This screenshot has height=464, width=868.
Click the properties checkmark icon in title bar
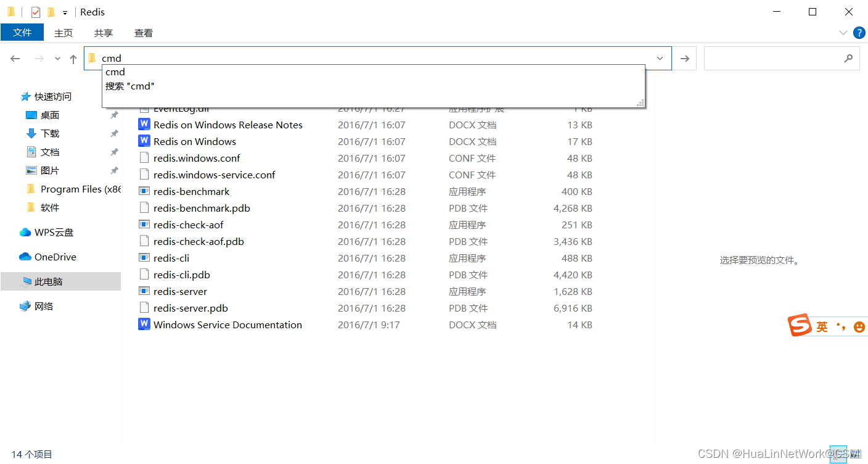click(36, 12)
